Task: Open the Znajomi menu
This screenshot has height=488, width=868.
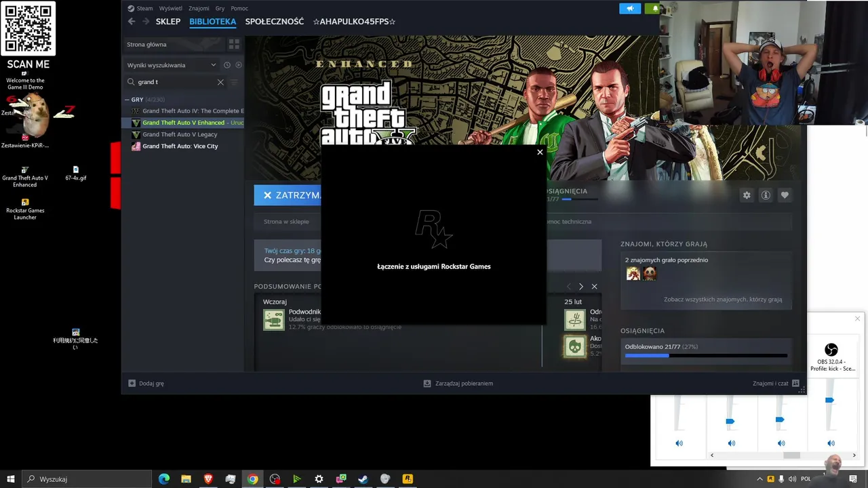Action: (x=199, y=9)
